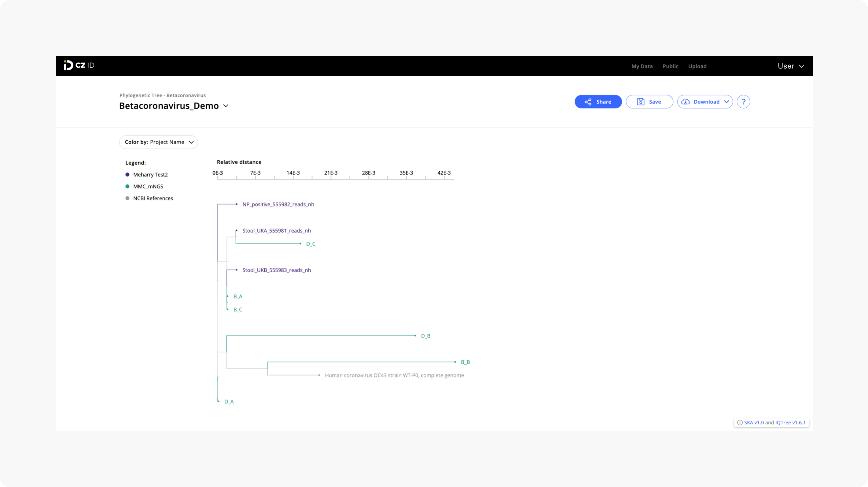The width and height of the screenshot is (868, 487).
Task: Click the CZ ID logo
Action: pos(79,65)
